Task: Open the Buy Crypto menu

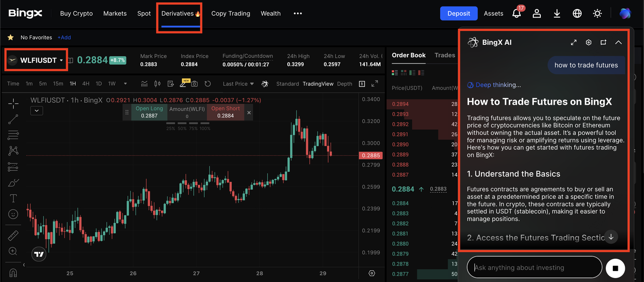Action: (x=76, y=14)
